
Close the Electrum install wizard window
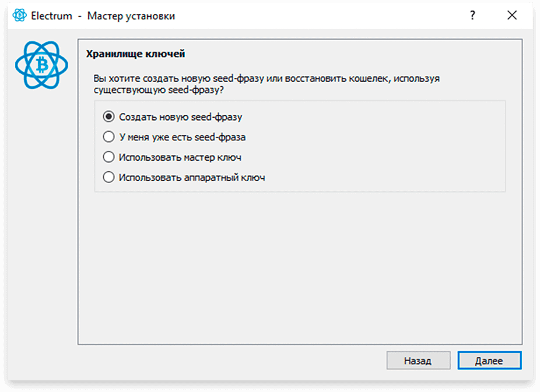[512, 16]
